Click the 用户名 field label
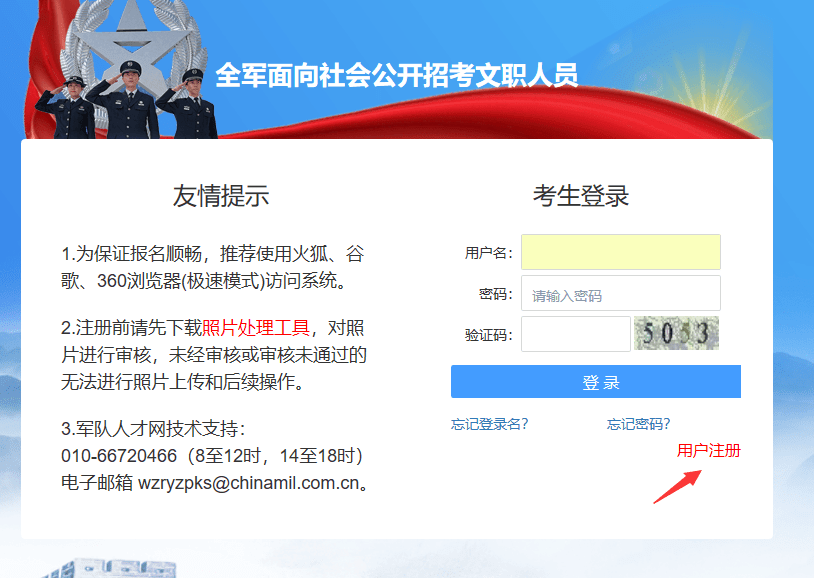Viewport: 814px width, 578px height. pyautogui.click(x=488, y=253)
